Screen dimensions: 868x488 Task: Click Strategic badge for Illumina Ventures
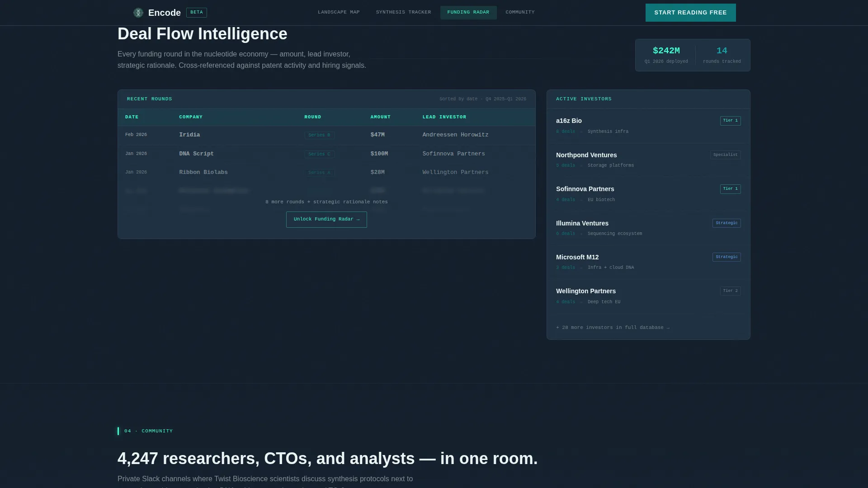[726, 223]
